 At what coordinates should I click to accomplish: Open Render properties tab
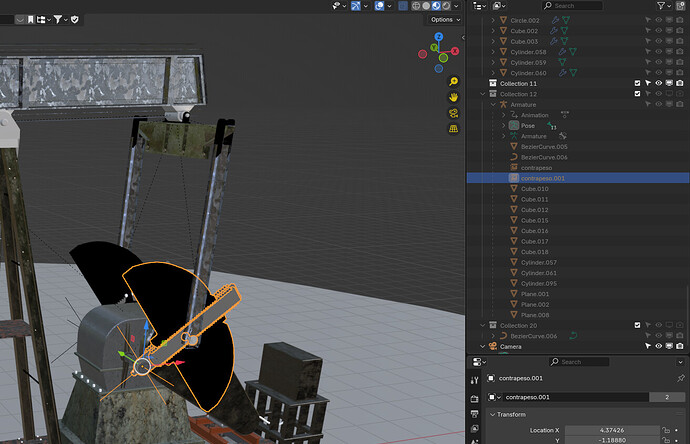click(474, 398)
